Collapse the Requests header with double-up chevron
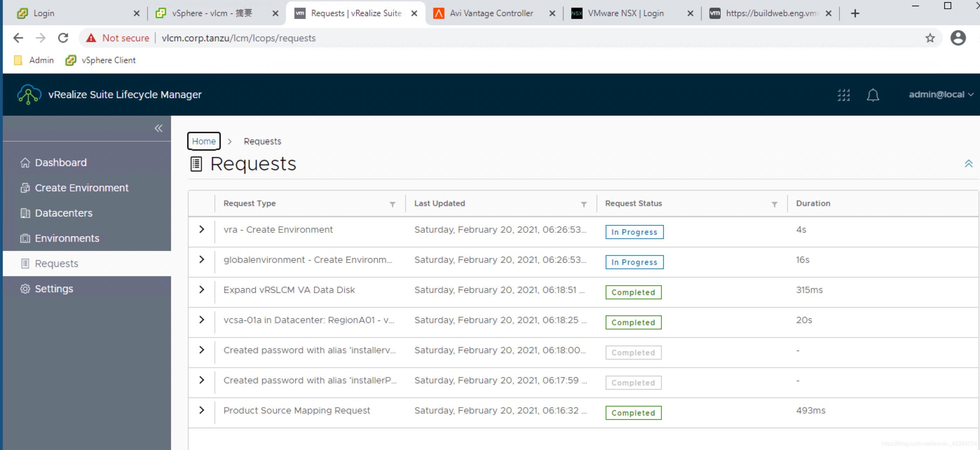This screenshot has height=450, width=980. pos(968,164)
